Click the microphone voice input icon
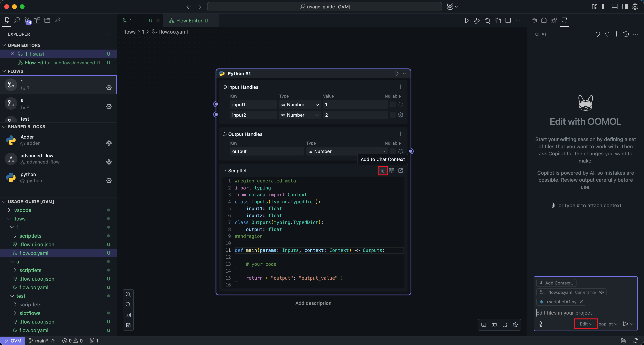644x345 pixels. click(540, 324)
